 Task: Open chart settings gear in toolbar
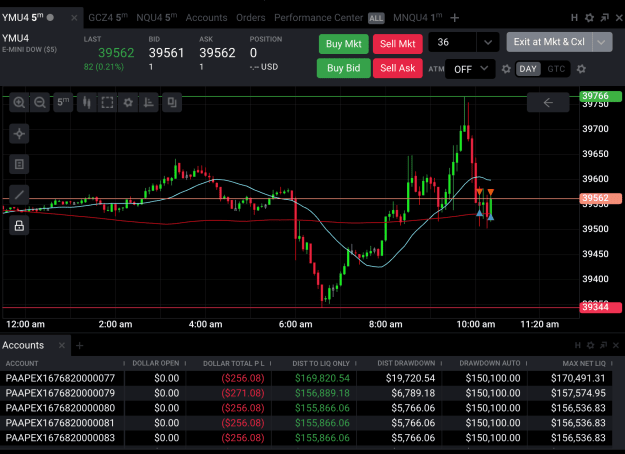click(128, 102)
